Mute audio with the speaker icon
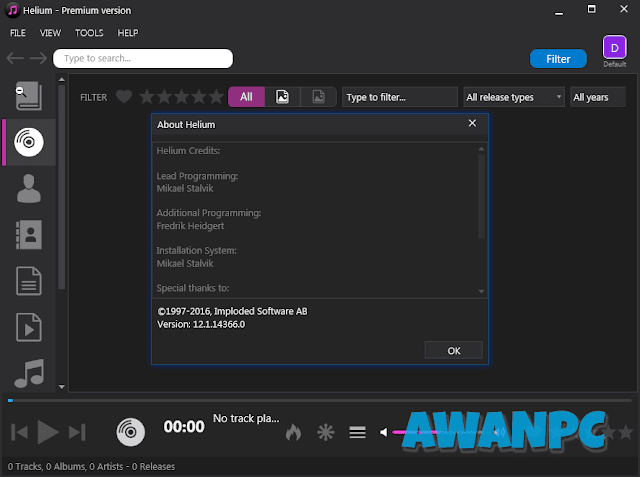This screenshot has width=640, height=477. click(x=383, y=432)
